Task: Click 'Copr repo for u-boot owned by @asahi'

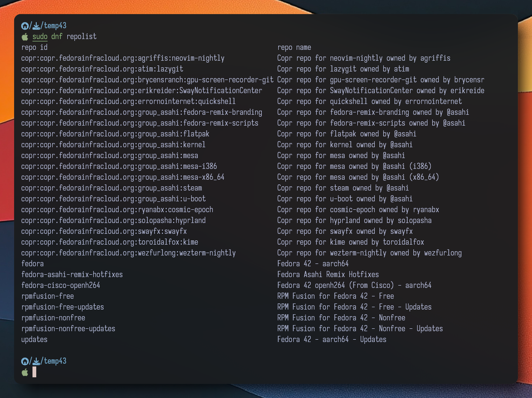Action: coord(345,199)
